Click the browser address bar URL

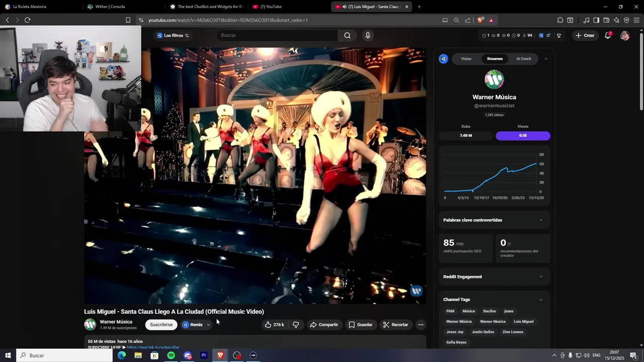228,20
